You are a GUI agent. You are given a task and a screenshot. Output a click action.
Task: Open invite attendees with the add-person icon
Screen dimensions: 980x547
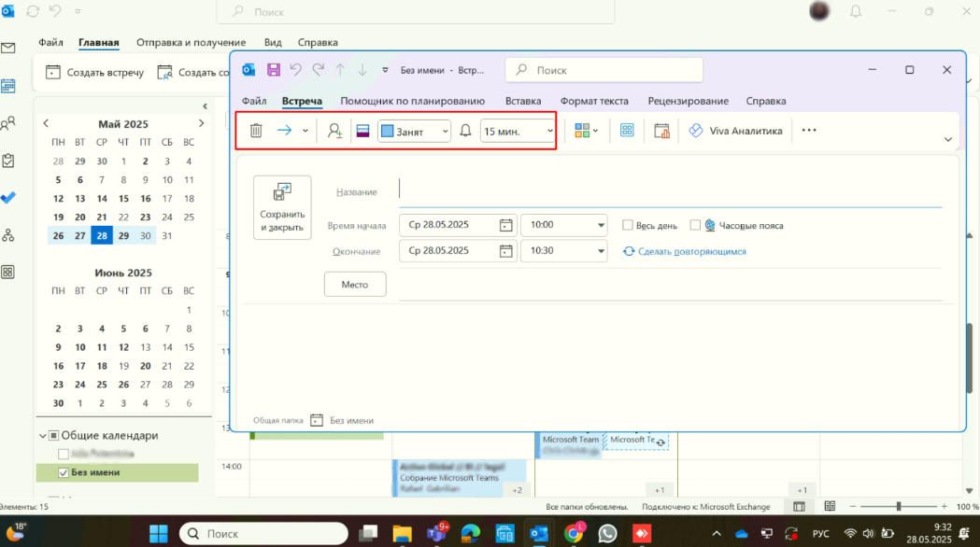[x=334, y=131]
